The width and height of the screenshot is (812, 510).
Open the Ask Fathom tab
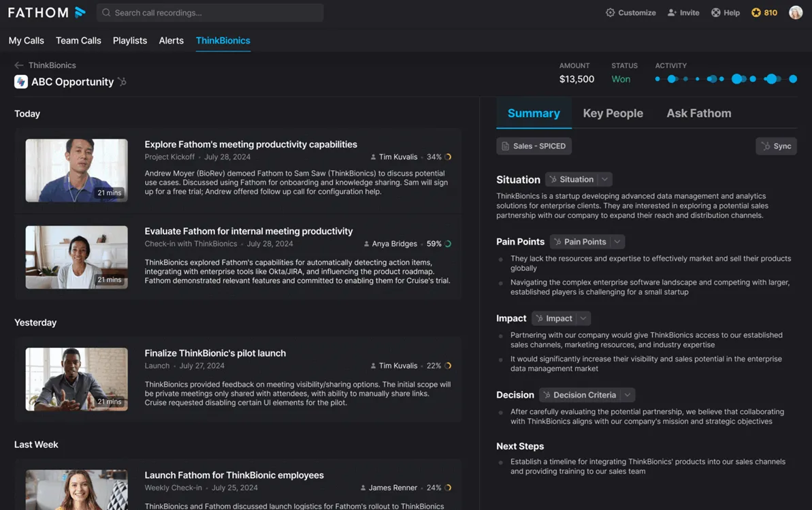pyautogui.click(x=699, y=113)
